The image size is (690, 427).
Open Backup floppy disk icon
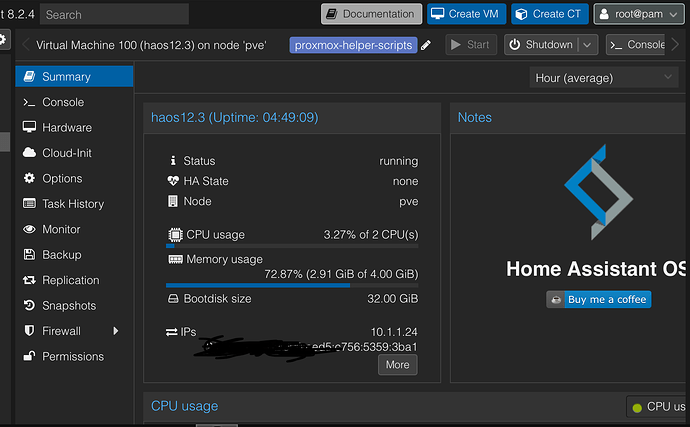point(29,254)
